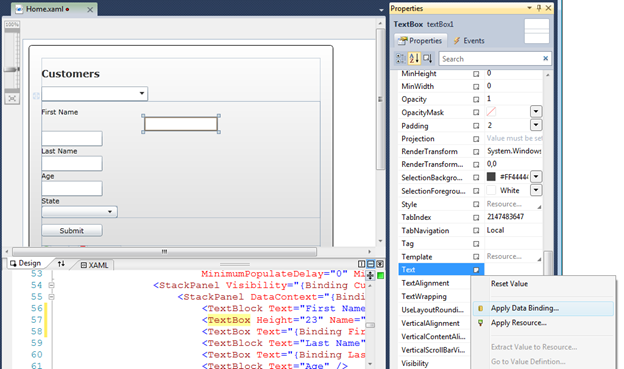The width and height of the screenshot is (624, 369).
Task: Collapse the XAML outline at line 55
Action: click(x=51, y=297)
